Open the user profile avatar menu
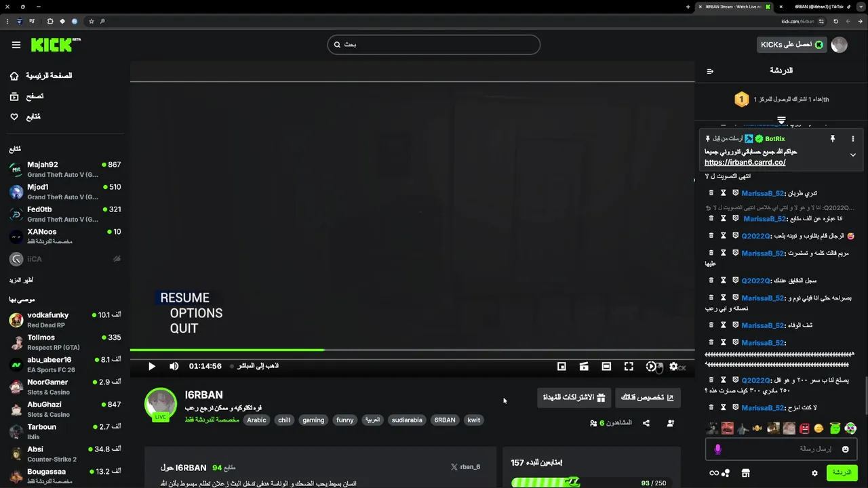868x488 pixels. [x=840, y=45]
